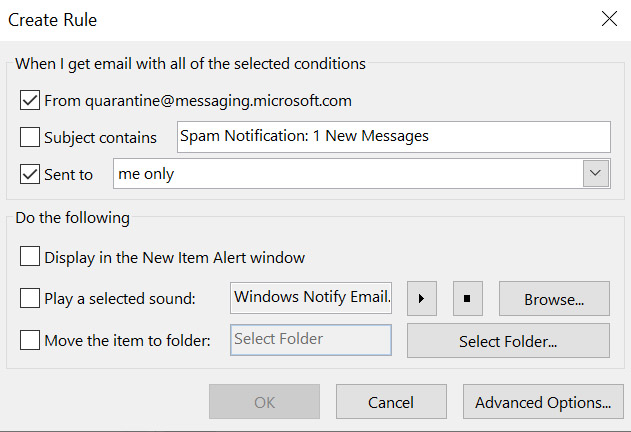Click the OK button

tap(264, 401)
